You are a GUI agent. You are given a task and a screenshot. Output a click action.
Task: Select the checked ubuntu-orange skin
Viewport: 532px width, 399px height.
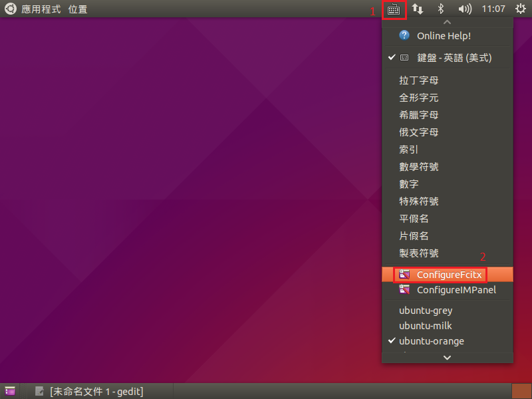click(x=431, y=341)
